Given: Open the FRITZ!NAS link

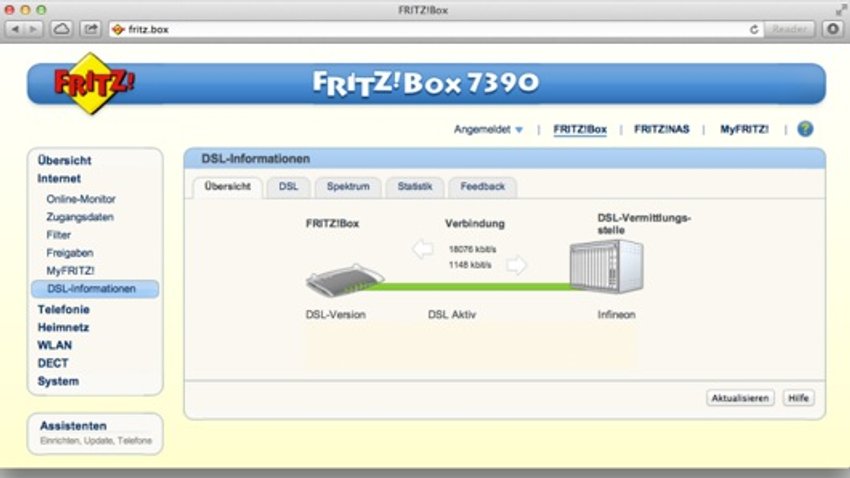Looking at the screenshot, I should (661, 130).
